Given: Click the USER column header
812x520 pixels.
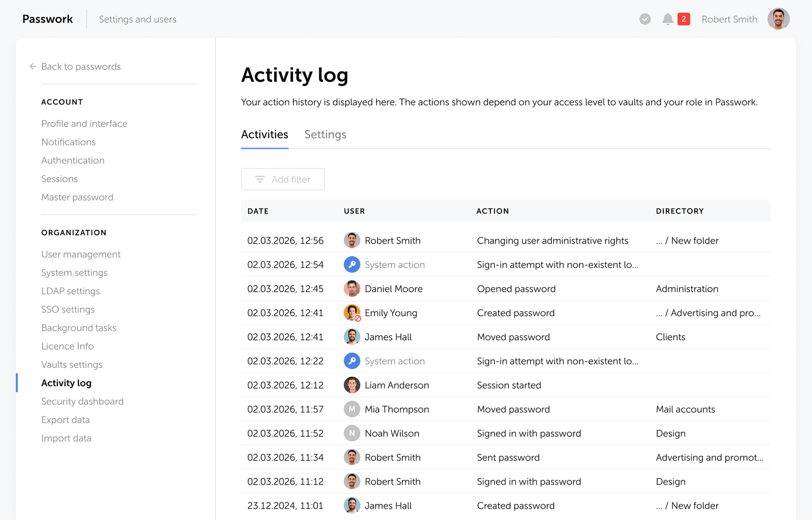Looking at the screenshot, I should (354, 211).
